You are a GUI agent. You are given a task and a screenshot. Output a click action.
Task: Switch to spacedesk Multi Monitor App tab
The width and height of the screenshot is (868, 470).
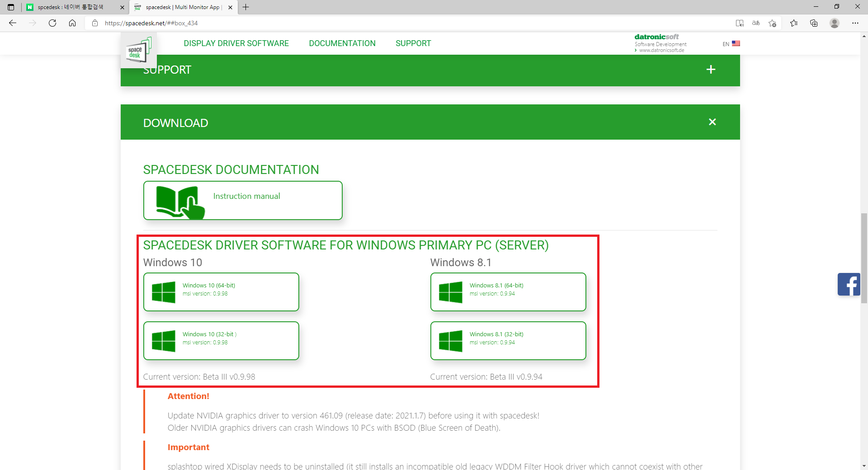coord(183,7)
